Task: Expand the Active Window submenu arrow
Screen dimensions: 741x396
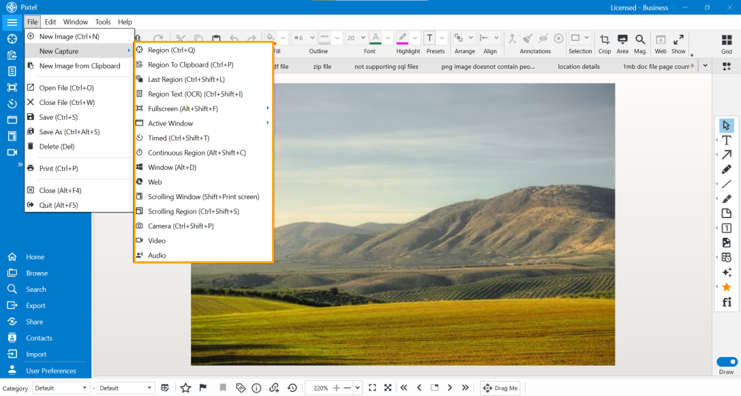Action: (267, 123)
